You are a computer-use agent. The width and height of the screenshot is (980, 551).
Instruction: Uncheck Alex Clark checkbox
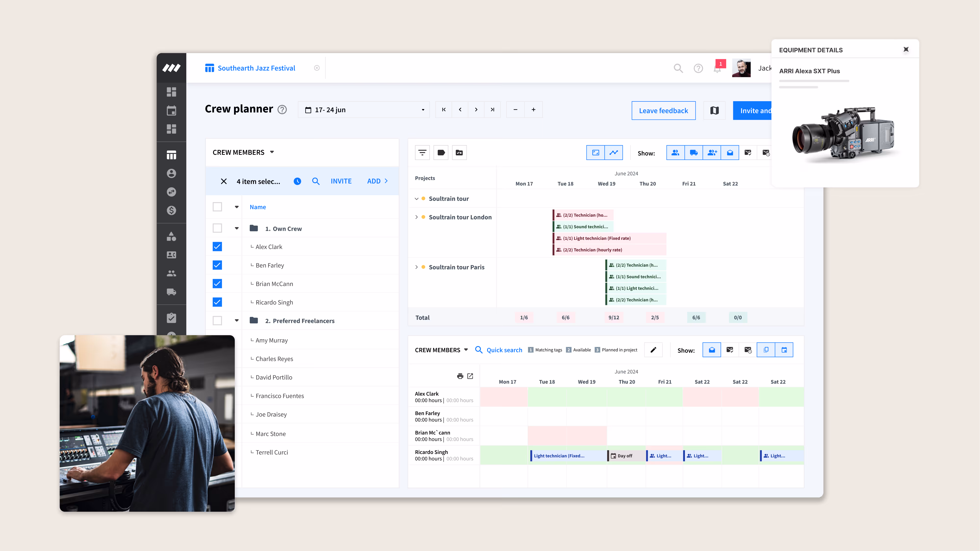click(217, 247)
